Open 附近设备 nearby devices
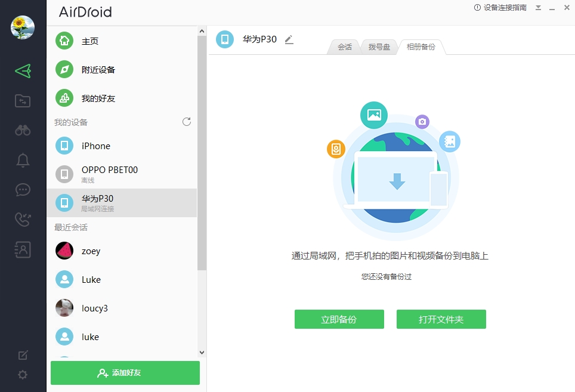Viewport: 575px width, 392px height. 122,70
